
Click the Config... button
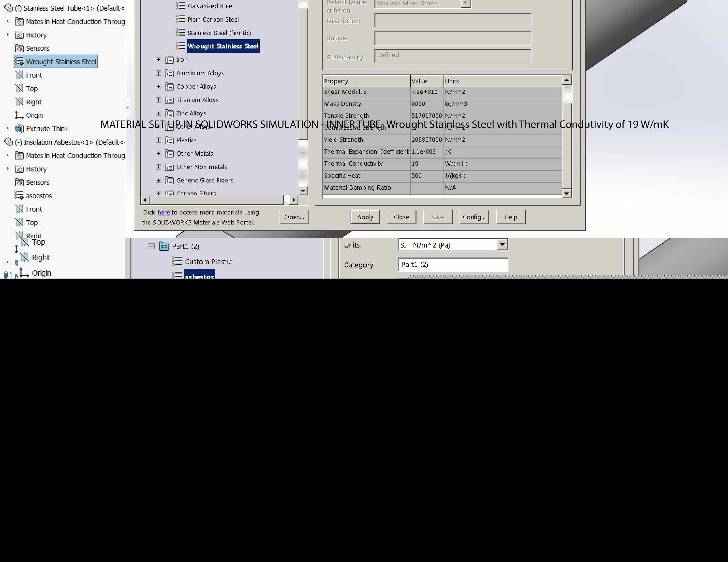(x=474, y=217)
